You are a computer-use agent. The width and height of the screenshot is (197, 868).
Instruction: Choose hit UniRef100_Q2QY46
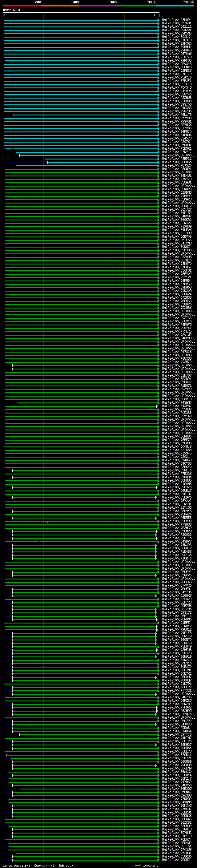pyautogui.click(x=176, y=94)
